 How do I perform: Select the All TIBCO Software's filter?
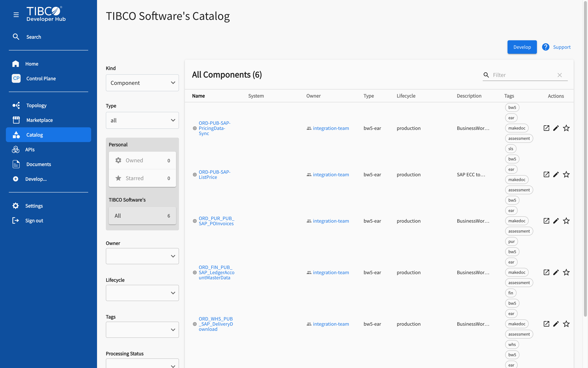142,216
